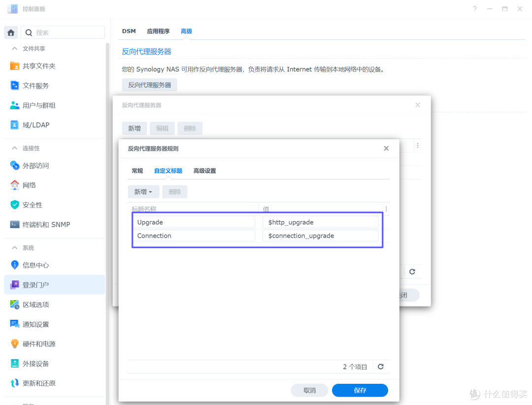This screenshot has width=532, height=405.
Task: Open the column options menu beside 值
Action: pos(386,208)
